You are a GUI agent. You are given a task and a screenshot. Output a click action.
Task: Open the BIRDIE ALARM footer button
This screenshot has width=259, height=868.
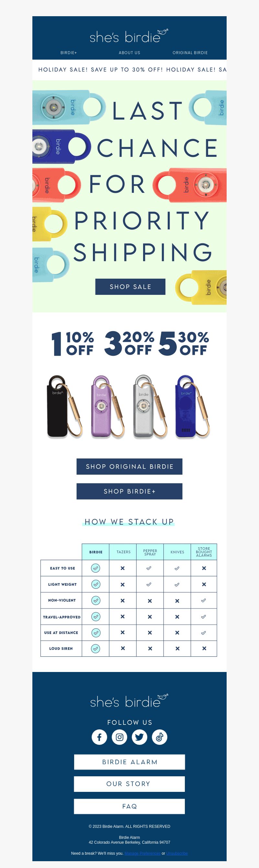click(129, 762)
